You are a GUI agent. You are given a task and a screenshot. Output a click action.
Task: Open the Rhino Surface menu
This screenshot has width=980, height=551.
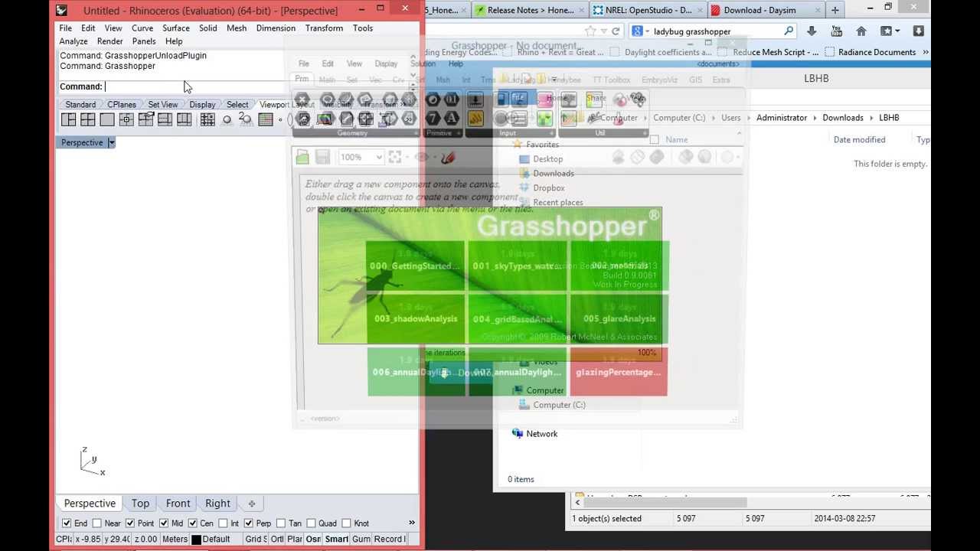coord(176,28)
